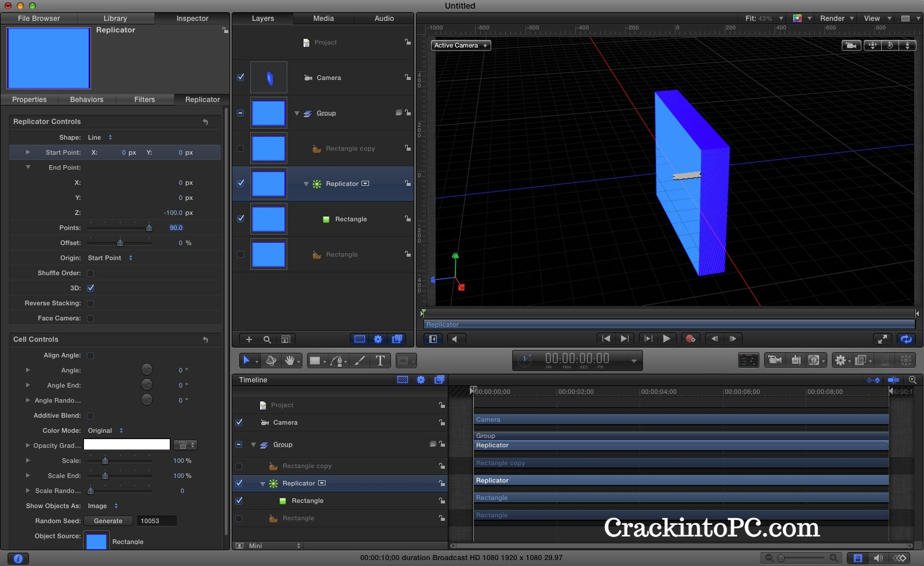Enable Reverse Stacking checkbox
Viewport: 924px width, 566px height.
point(90,304)
